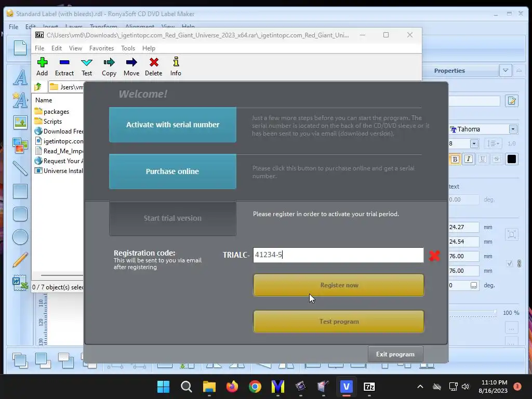Open Windows Start menu
The width and height of the screenshot is (532, 399).
tap(163, 387)
